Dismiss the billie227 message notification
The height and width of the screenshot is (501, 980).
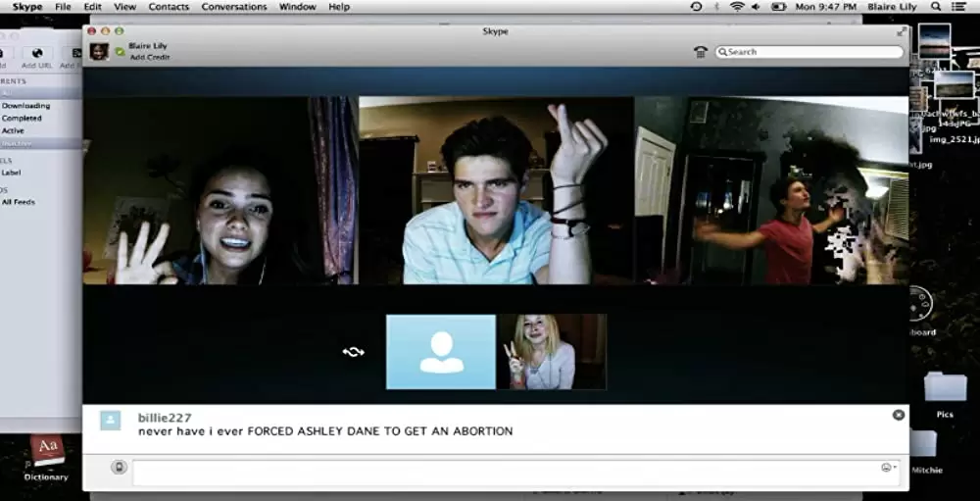pos(899,415)
